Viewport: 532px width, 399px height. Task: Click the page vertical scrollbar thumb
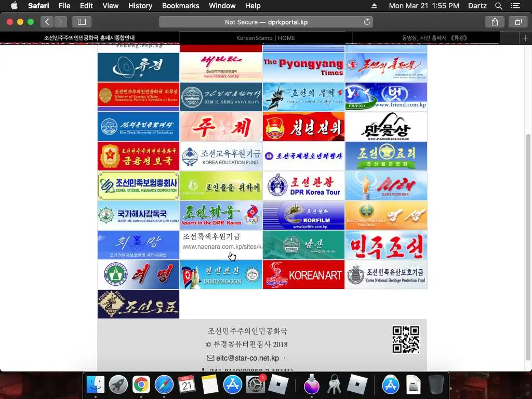tap(528, 247)
